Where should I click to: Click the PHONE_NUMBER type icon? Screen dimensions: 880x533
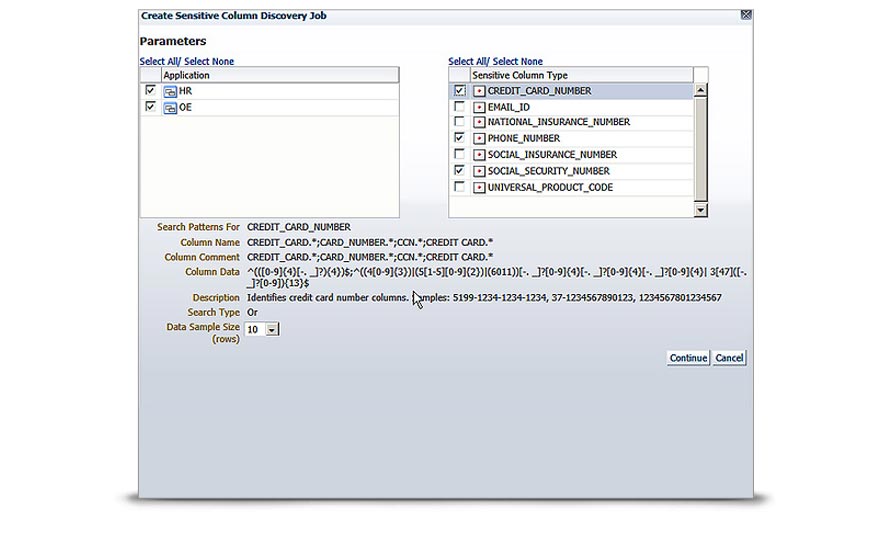pos(479,138)
